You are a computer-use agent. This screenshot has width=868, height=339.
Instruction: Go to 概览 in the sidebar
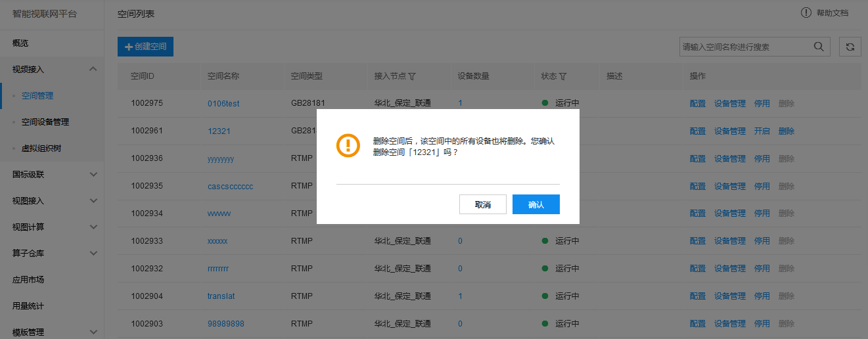pos(20,43)
